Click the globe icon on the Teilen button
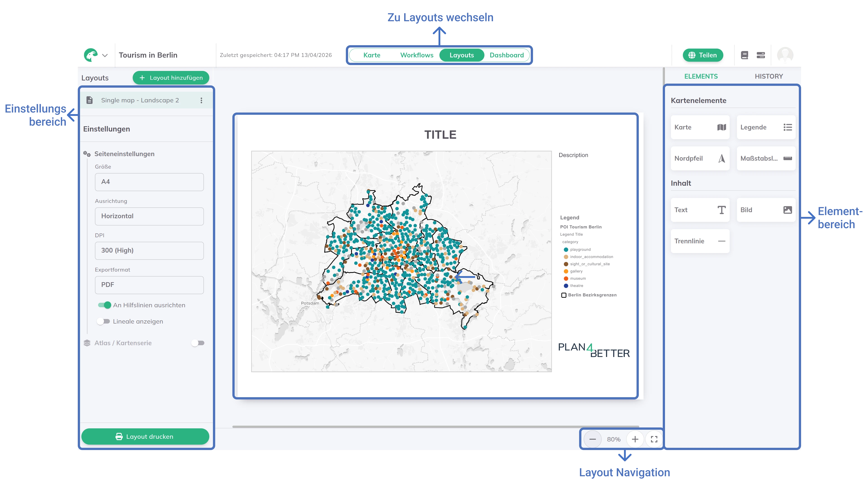 [691, 55]
